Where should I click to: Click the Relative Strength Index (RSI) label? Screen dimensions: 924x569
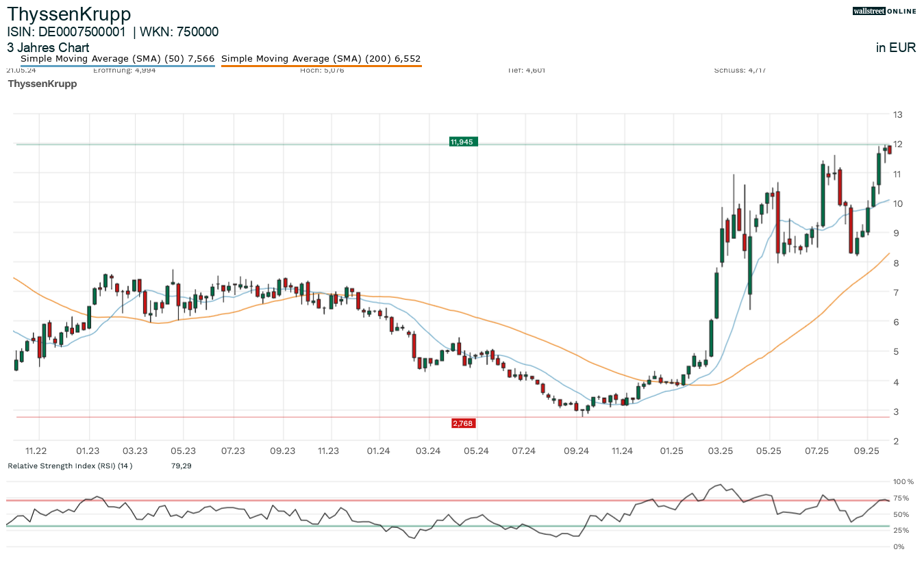click(69, 466)
